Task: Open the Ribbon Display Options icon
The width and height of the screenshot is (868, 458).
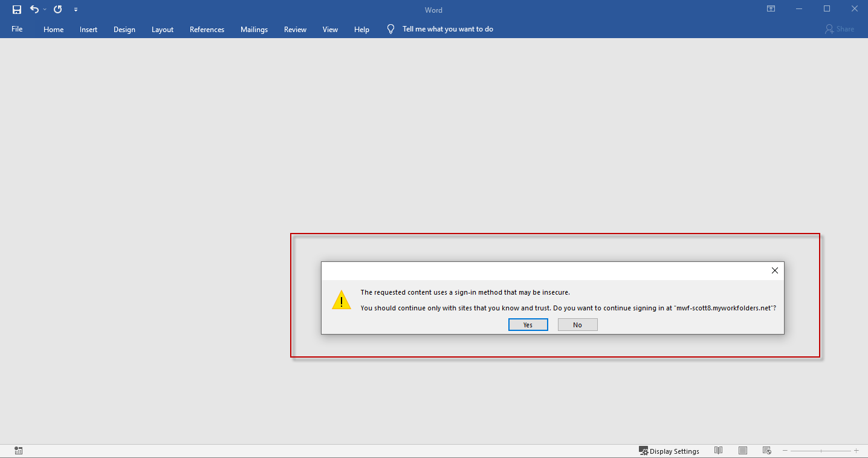Action: point(771,9)
